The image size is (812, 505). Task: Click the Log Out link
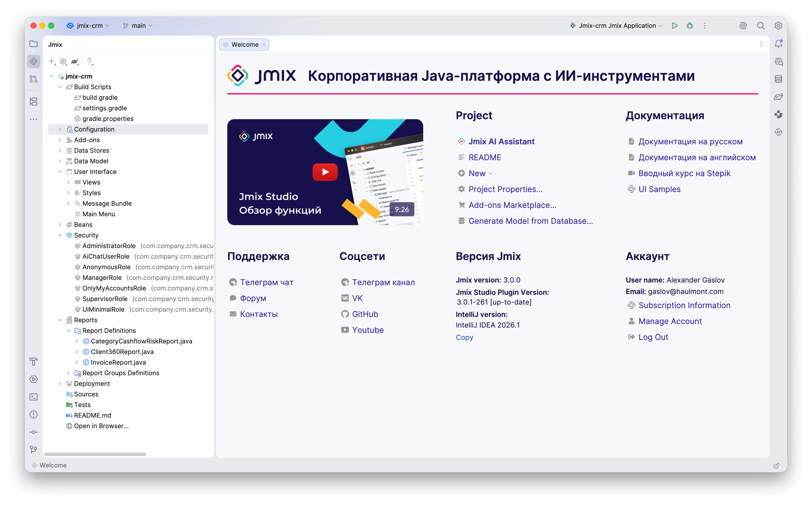pyautogui.click(x=653, y=337)
